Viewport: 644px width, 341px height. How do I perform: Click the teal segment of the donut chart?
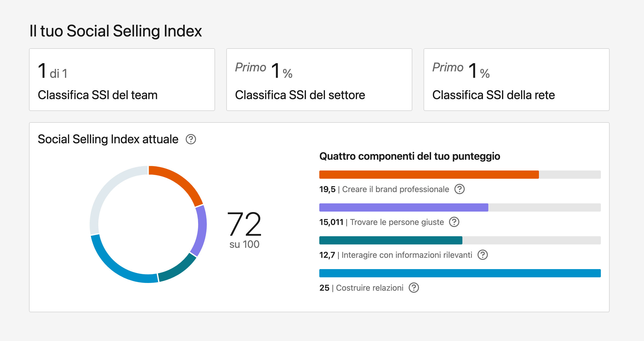coord(178,269)
